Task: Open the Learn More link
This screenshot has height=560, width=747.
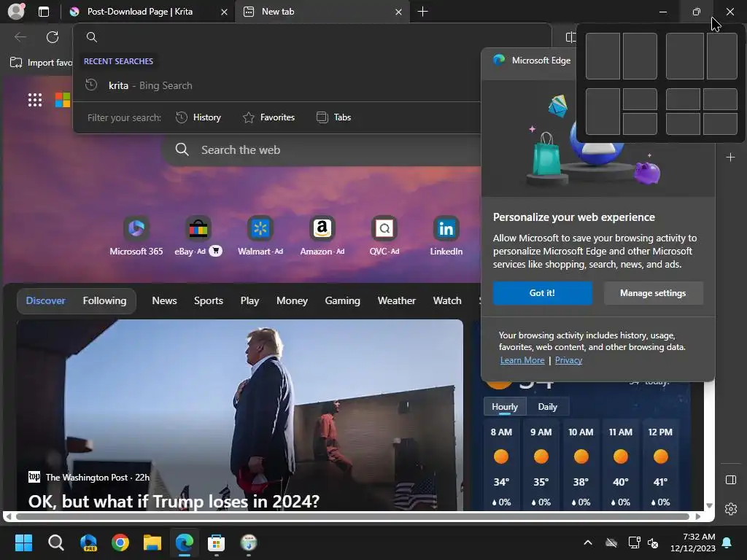Action: pyautogui.click(x=522, y=360)
